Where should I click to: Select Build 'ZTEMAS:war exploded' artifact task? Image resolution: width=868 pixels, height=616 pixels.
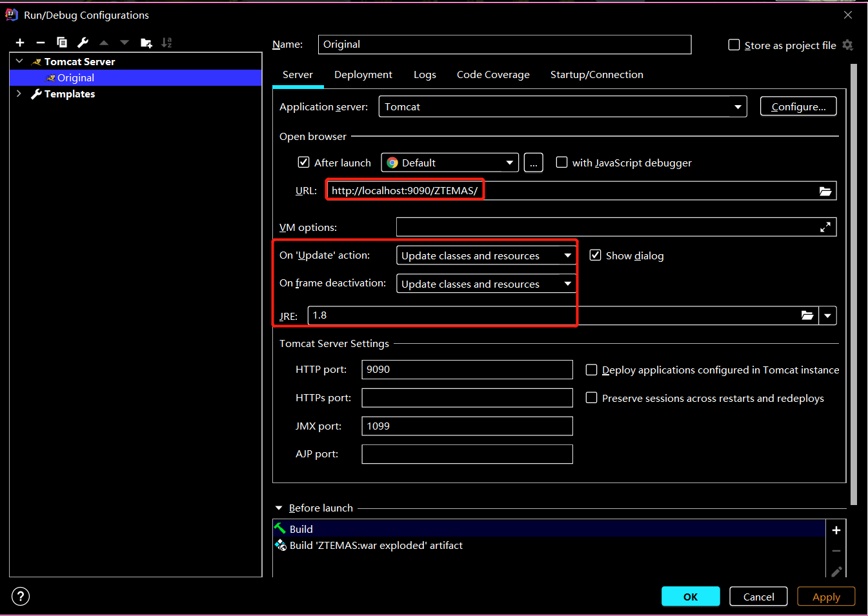pos(549,546)
